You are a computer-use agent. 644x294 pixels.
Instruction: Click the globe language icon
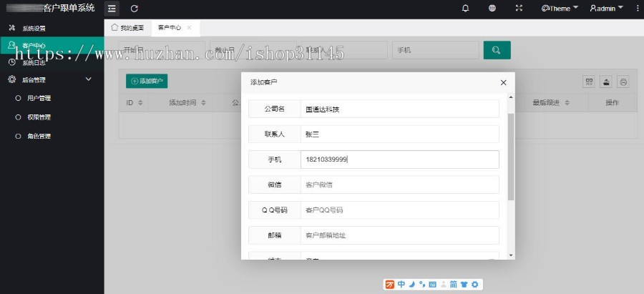[x=492, y=8]
